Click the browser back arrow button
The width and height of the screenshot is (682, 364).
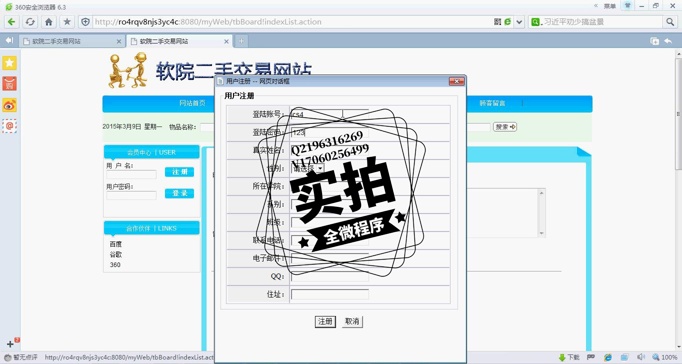[x=11, y=22]
